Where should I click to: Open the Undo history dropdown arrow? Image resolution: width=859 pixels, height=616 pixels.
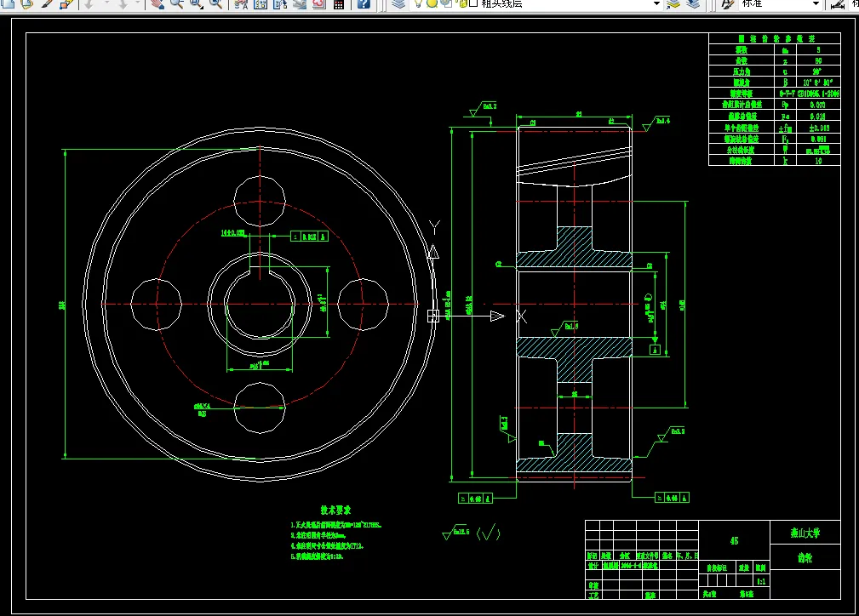[106, 3]
